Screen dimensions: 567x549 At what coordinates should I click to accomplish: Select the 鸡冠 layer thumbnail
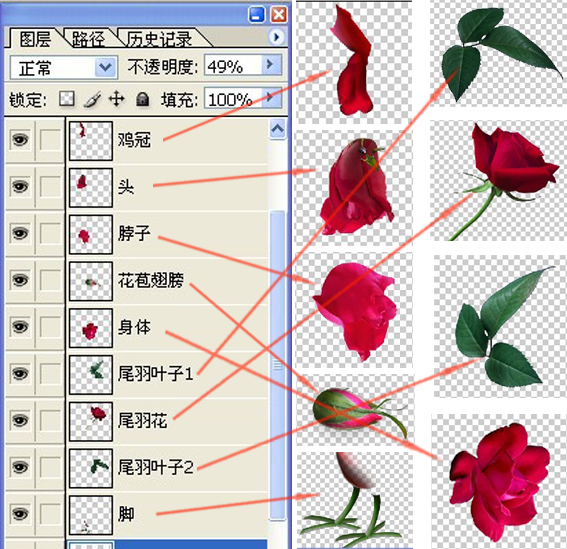[x=91, y=141]
